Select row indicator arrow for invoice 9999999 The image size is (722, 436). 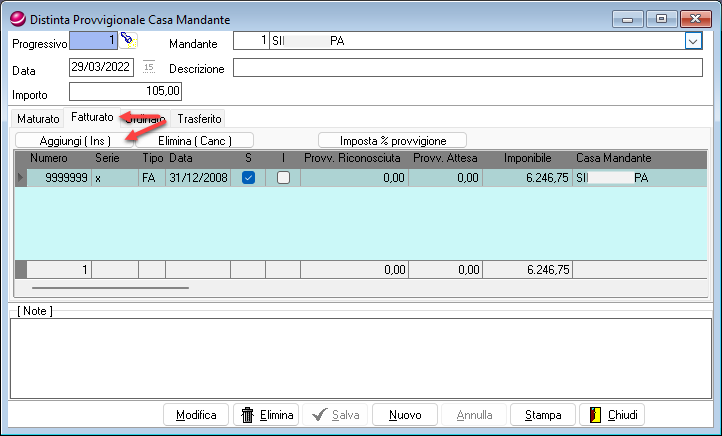pos(21,178)
